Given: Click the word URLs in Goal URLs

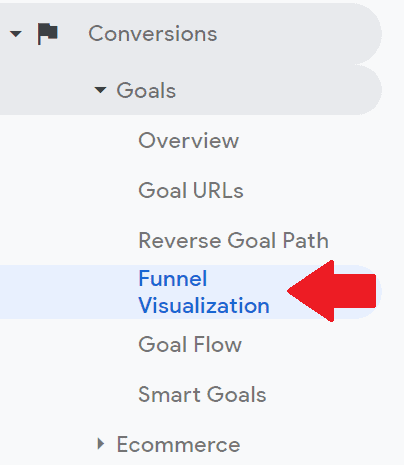Looking at the screenshot, I should point(218,190).
